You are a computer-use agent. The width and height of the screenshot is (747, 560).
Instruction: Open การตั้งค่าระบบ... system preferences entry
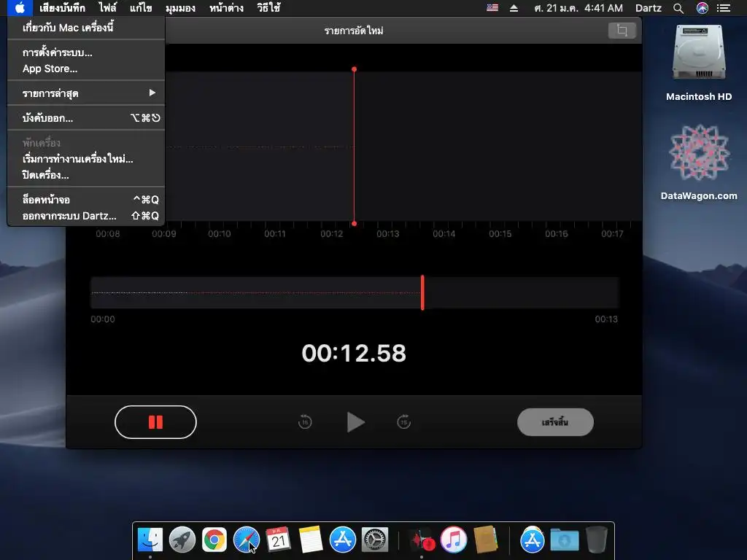86,52
